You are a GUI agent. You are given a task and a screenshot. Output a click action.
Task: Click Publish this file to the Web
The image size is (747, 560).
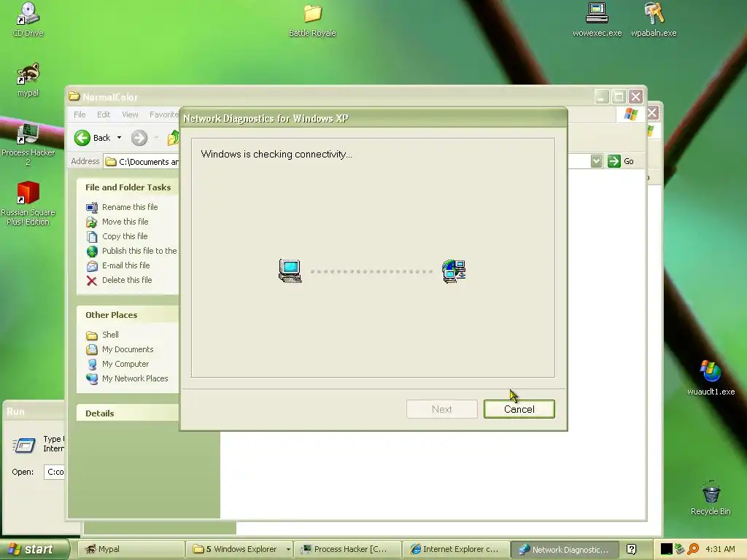pyautogui.click(x=131, y=251)
